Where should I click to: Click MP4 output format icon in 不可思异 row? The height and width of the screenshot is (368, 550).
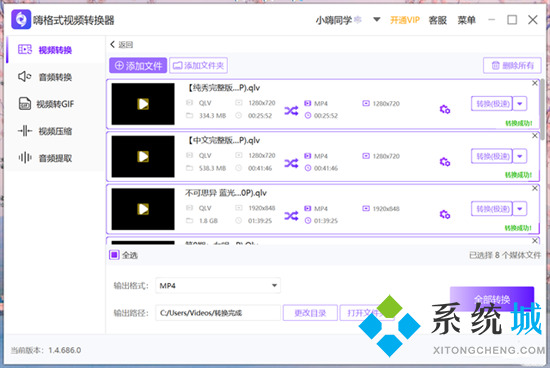click(308, 208)
